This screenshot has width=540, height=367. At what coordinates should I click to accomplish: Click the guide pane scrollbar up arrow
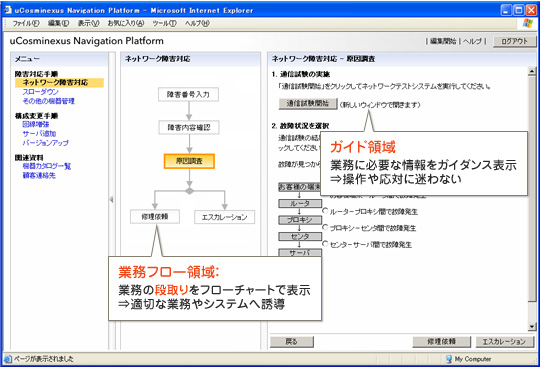532,71
